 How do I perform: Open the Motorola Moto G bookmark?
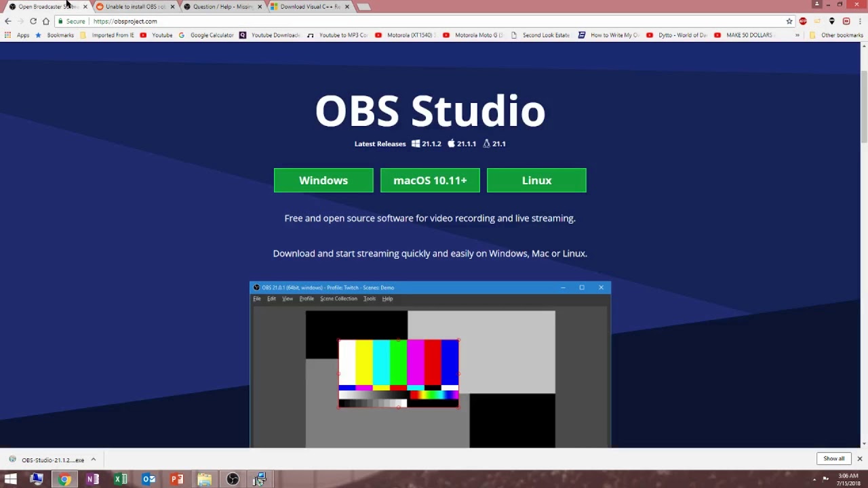[473, 35]
